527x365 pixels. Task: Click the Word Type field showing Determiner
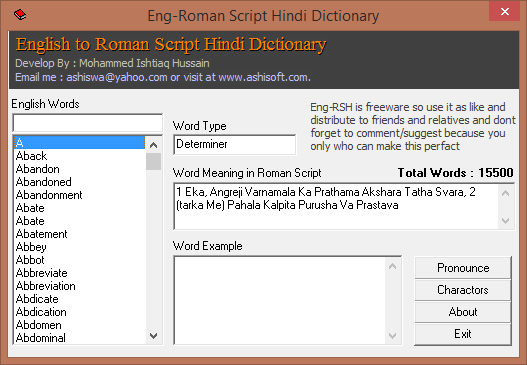(x=235, y=145)
